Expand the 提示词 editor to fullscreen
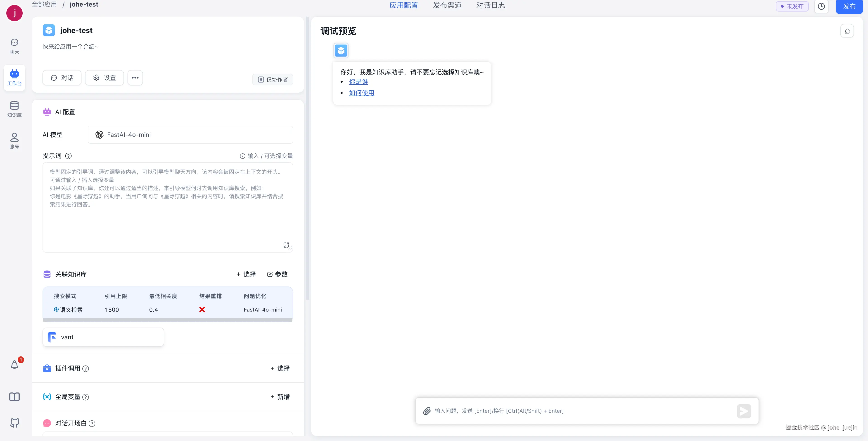The width and height of the screenshot is (868, 441). point(287,245)
